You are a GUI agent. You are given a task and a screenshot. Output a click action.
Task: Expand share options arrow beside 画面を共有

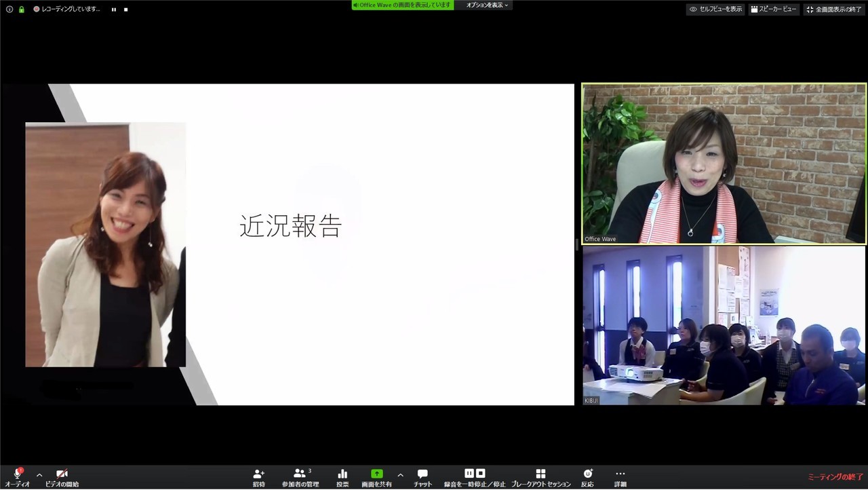tap(400, 475)
